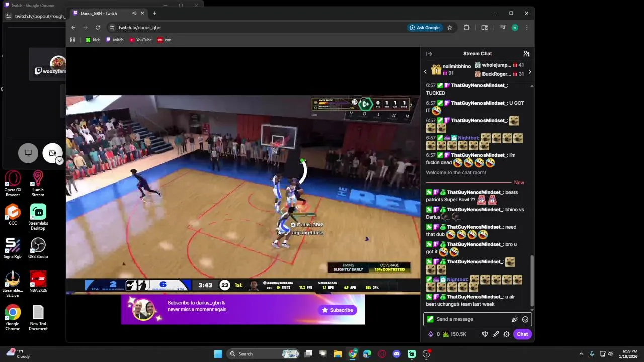Show previous gift leaderboard entries

pyautogui.click(x=425, y=72)
